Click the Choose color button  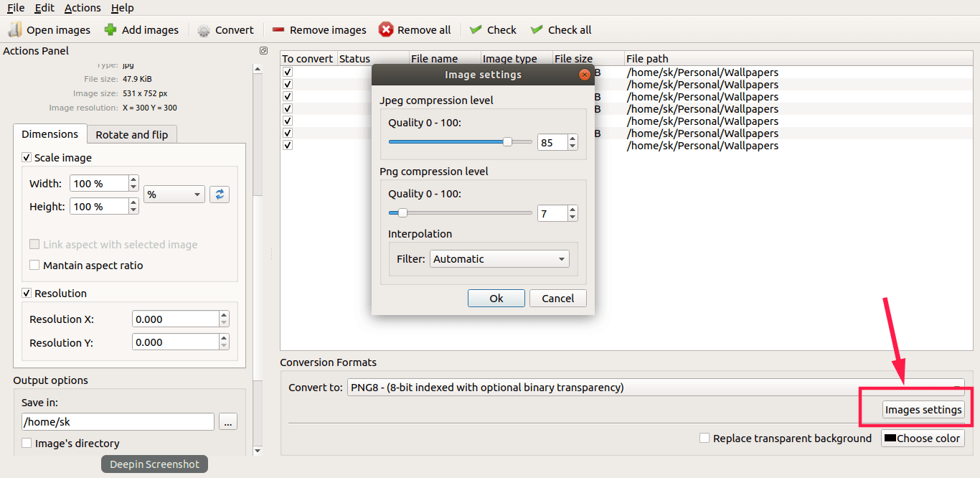(x=923, y=438)
